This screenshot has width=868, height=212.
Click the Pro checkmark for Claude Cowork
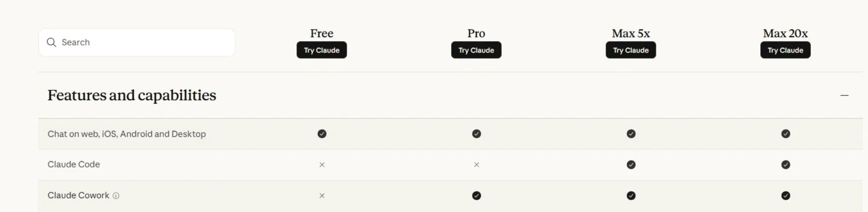(476, 195)
